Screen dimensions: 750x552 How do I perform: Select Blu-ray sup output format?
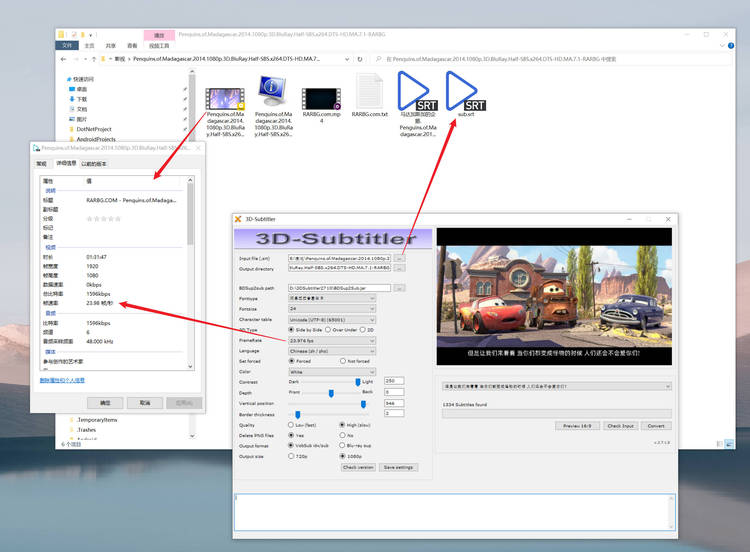tap(342, 445)
